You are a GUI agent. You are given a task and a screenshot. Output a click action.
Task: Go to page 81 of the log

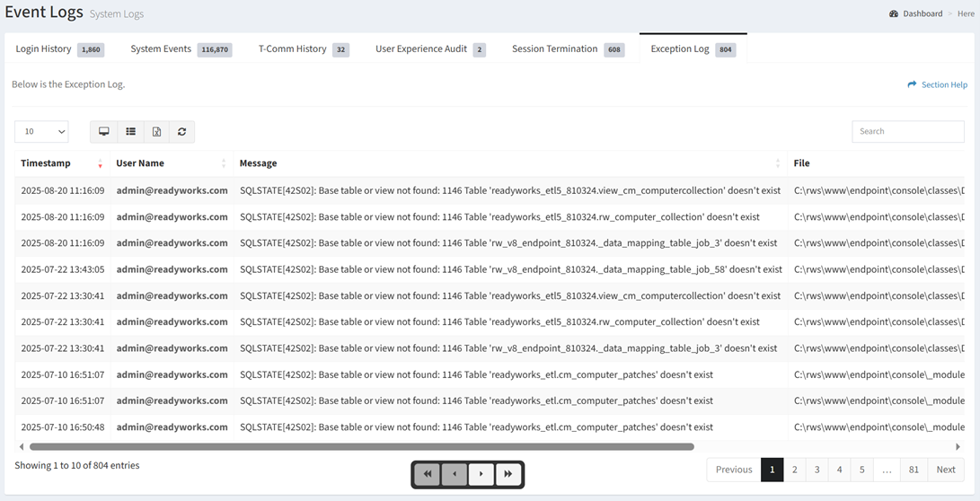[914, 470]
